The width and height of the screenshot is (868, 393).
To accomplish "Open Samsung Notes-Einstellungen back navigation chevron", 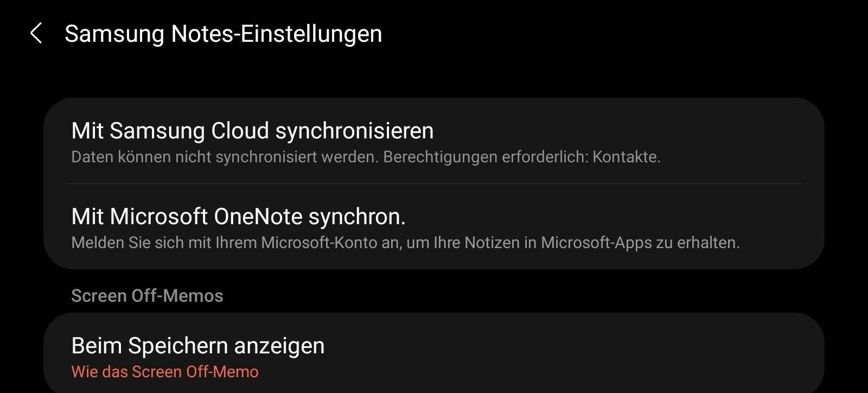I will click(36, 34).
